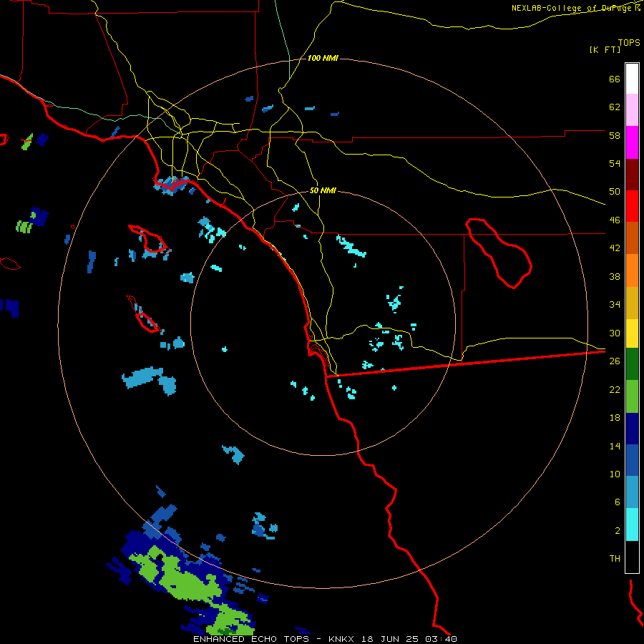Click the legend value '54'
The width and height of the screenshot is (644, 644).
615,163
